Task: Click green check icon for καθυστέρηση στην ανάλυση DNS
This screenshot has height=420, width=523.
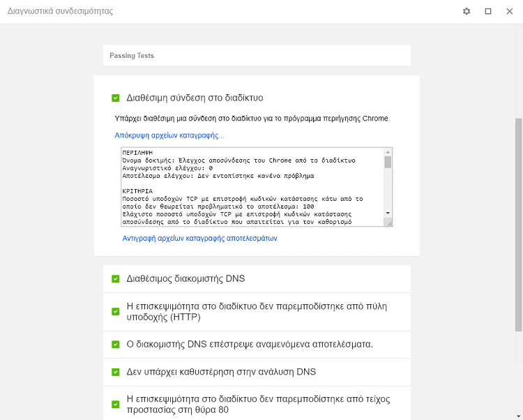Action: (x=115, y=372)
